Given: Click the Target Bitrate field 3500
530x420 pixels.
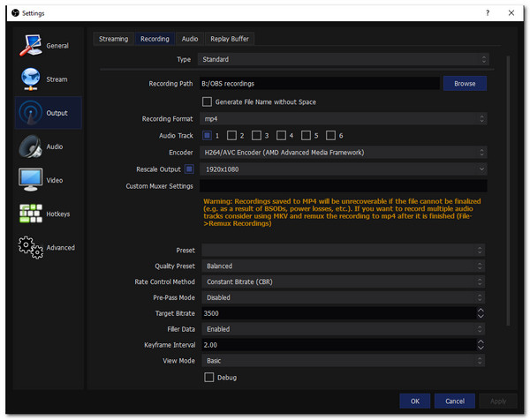Looking at the screenshot, I should pyautogui.click(x=339, y=313).
